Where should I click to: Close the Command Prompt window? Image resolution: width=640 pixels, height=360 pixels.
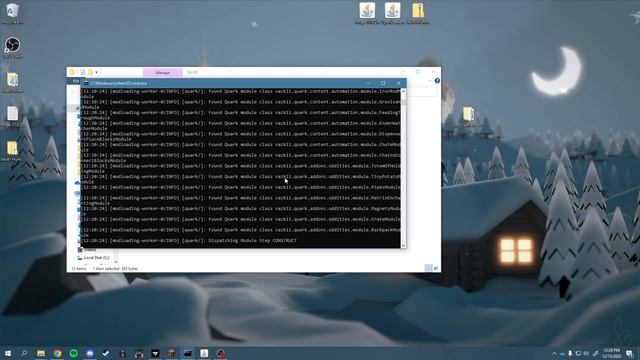pos(398,83)
